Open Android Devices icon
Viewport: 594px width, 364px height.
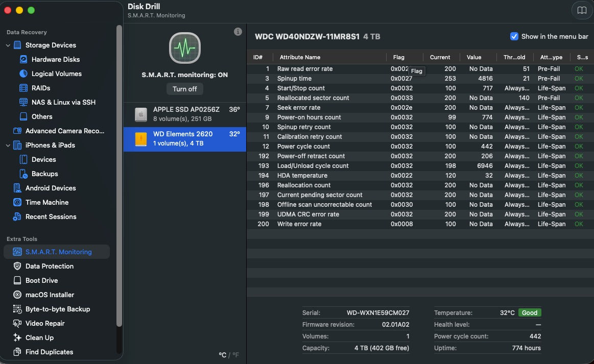(17, 188)
